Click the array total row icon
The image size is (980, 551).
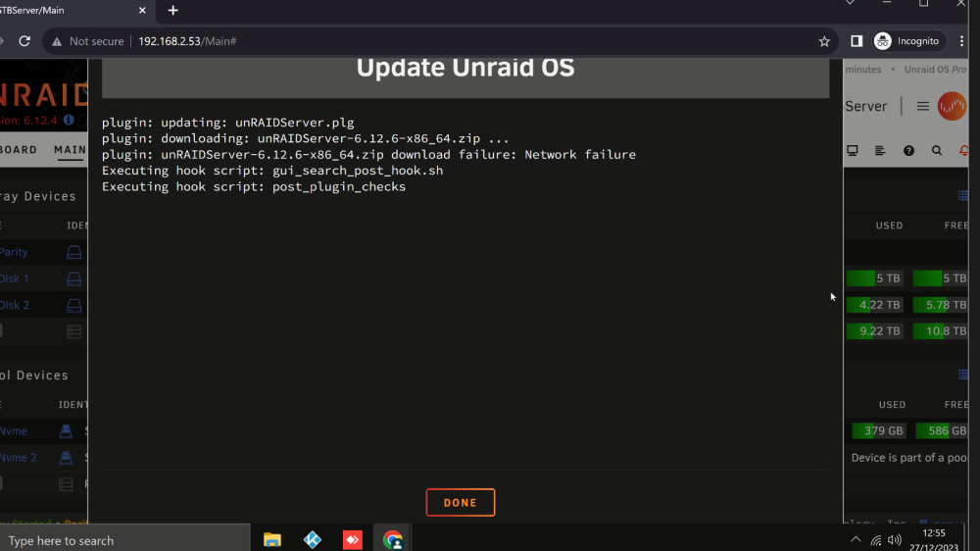(x=73, y=331)
